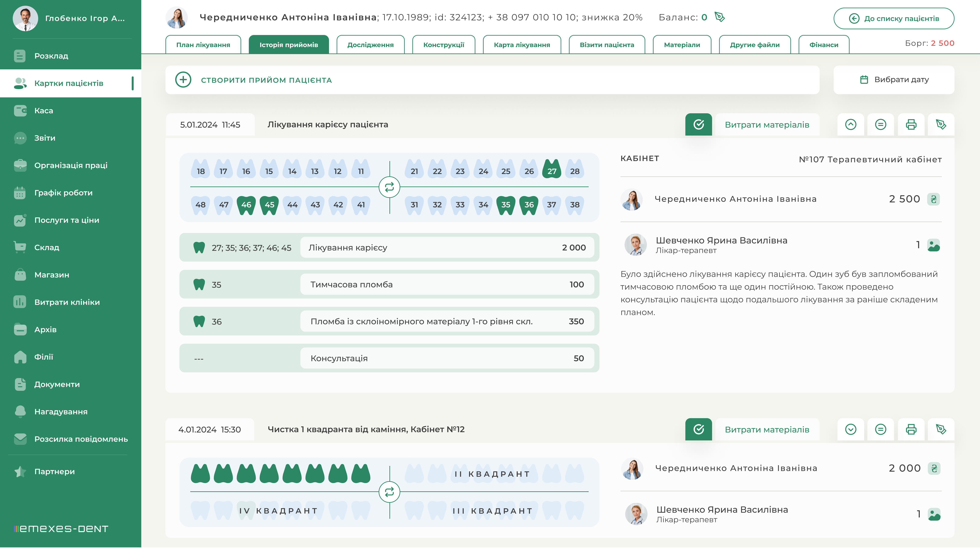
Task: Click edit pen icon next to Баланс
Action: tap(719, 17)
